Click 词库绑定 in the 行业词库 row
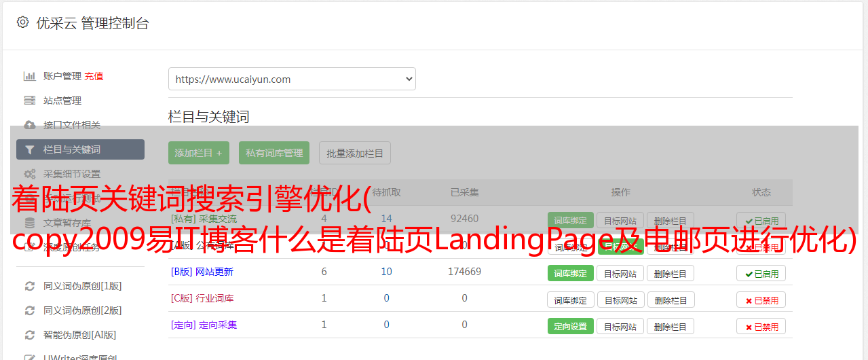Image resolution: width=868 pixels, height=360 pixels. coord(570,300)
